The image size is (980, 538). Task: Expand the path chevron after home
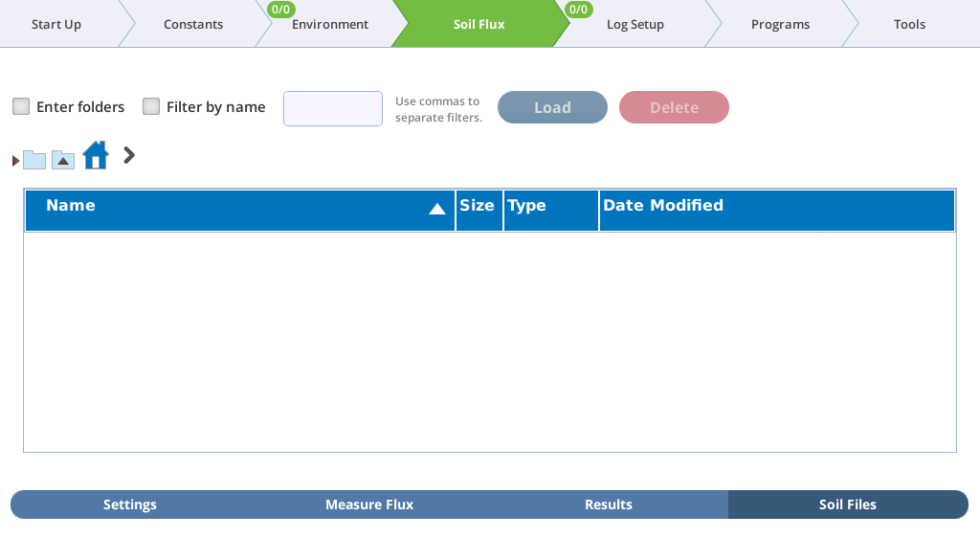pos(129,155)
